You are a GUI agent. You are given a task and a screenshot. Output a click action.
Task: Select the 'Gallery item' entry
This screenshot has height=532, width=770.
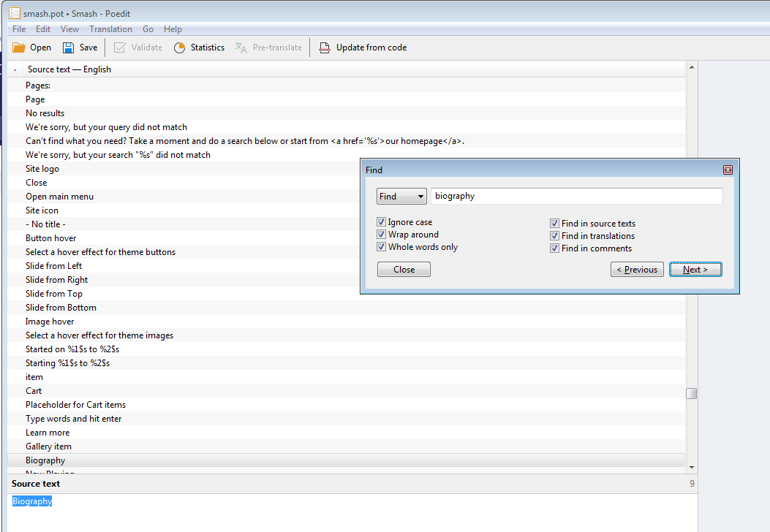coord(346,446)
